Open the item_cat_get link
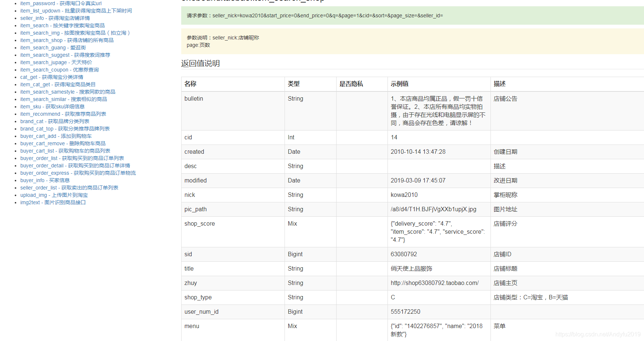Image resolution: width=644 pixels, height=341 pixels. click(x=58, y=84)
